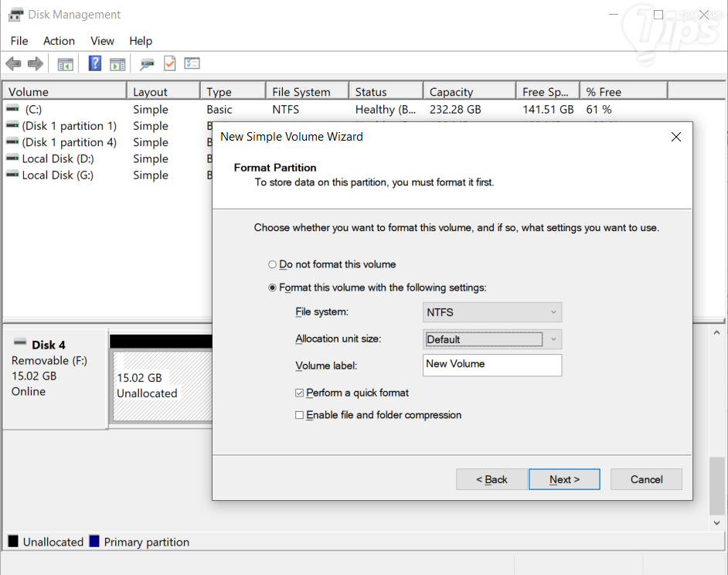Sort by the Layout column header

click(x=163, y=91)
